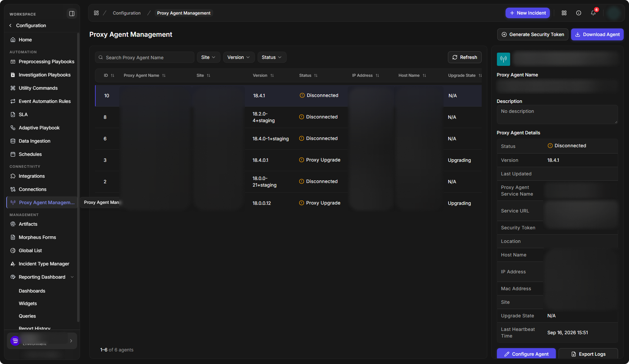The image size is (629, 364).
Task: Sort by Proxy Agent Name column
Action: tap(164, 75)
